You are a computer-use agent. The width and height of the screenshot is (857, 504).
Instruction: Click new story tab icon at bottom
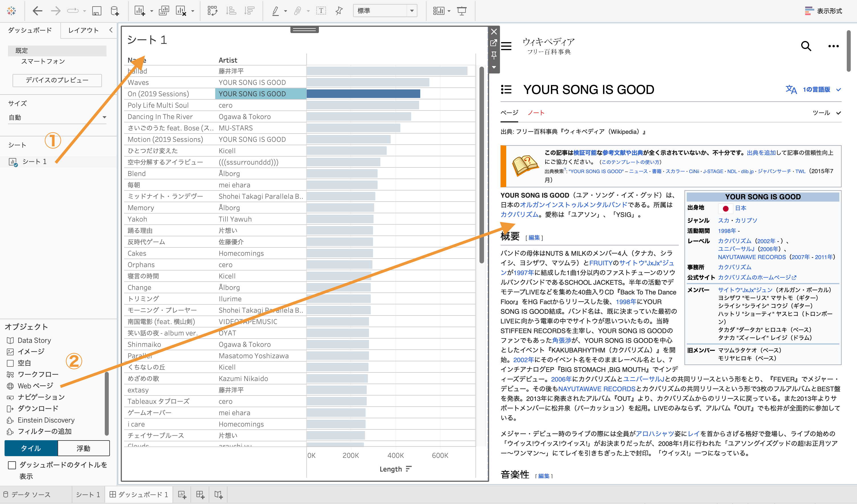[218, 495]
